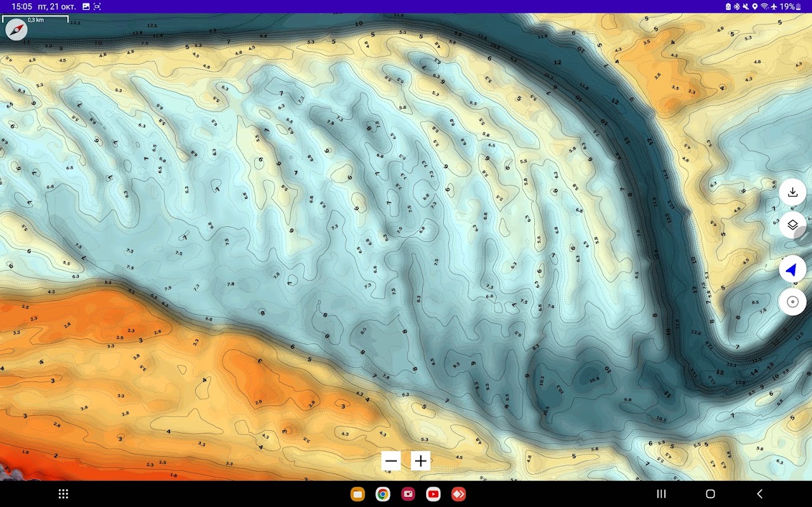Go to the Android home screen

(x=710, y=494)
